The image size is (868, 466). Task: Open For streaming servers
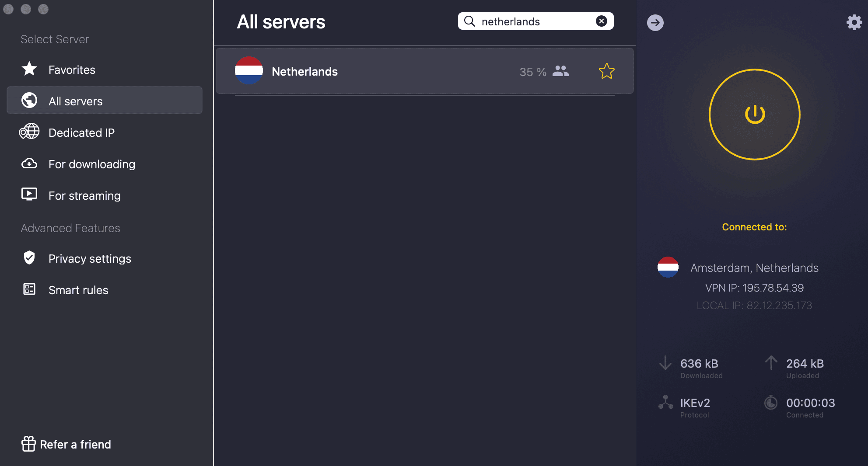click(x=105, y=195)
